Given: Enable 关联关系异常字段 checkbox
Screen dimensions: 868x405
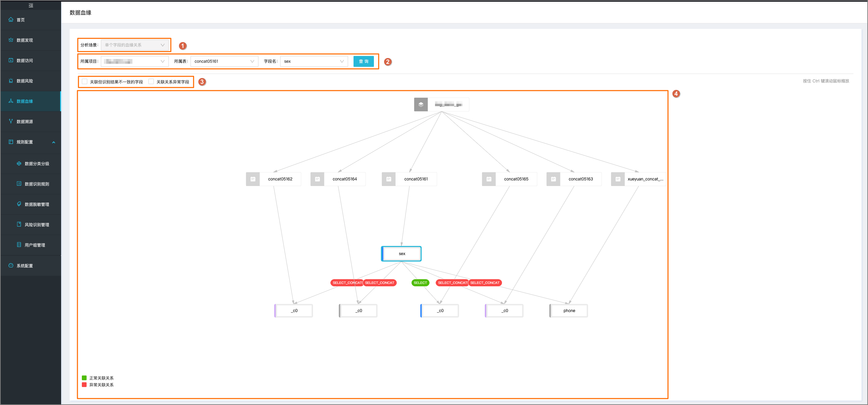Looking at the screenshot, I should [151, 82].
